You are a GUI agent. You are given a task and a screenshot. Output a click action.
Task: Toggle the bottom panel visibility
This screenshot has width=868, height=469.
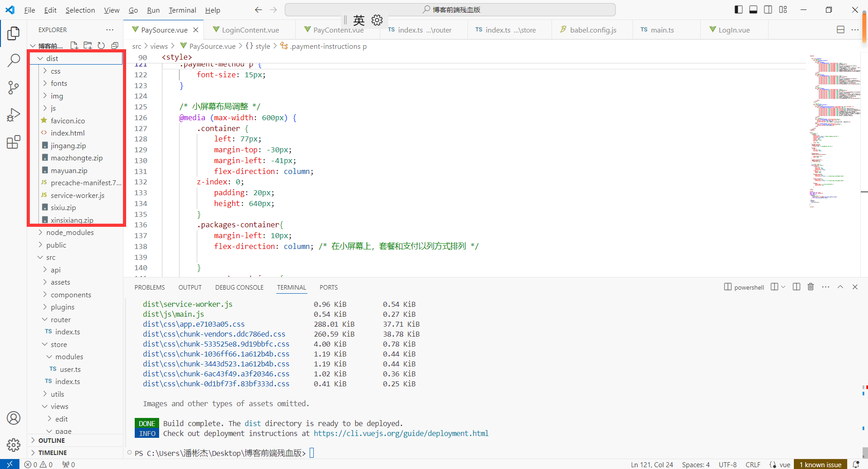point(753,9)
